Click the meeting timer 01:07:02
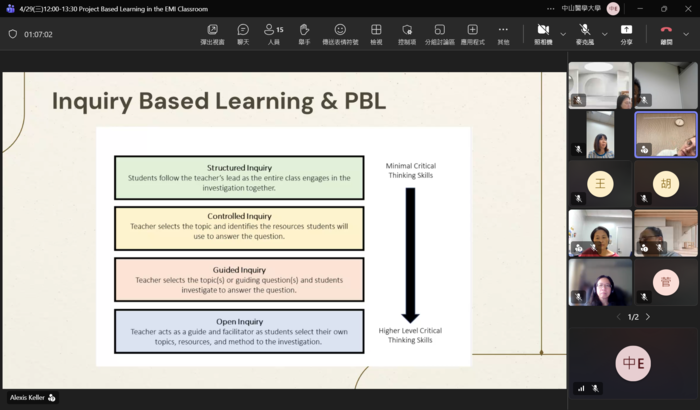 pyautogui.click(x=38, y=34)
